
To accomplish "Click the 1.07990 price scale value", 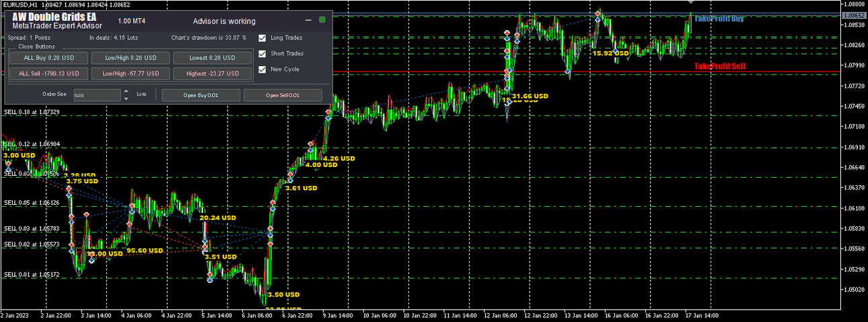I will point(855,65).
